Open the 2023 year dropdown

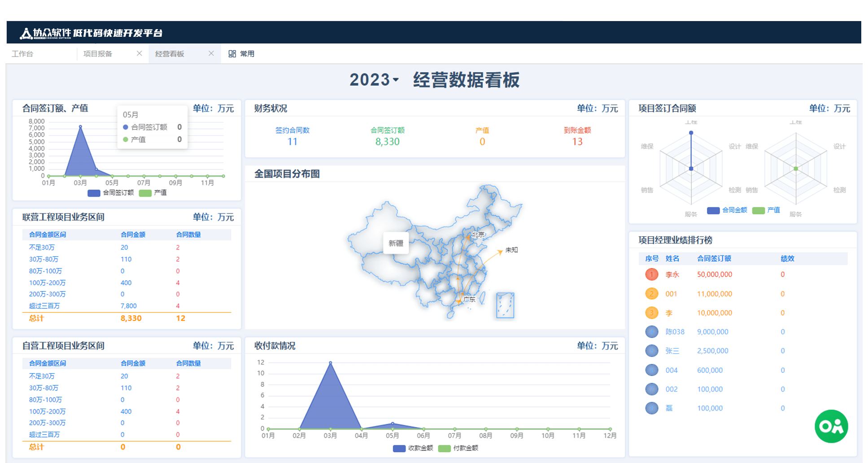pyautogui.click(x=374, y=80)
